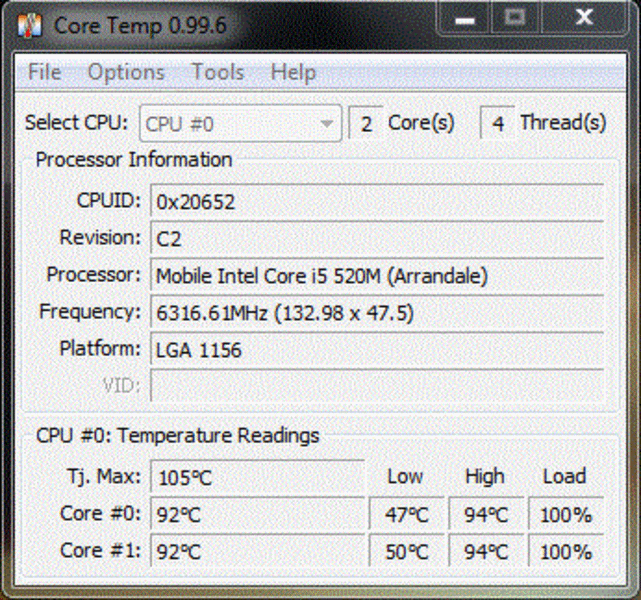Click the Core #0 low temperature 47°C
Viewport: 641px width, 600px height.
[x=406, y=514]
